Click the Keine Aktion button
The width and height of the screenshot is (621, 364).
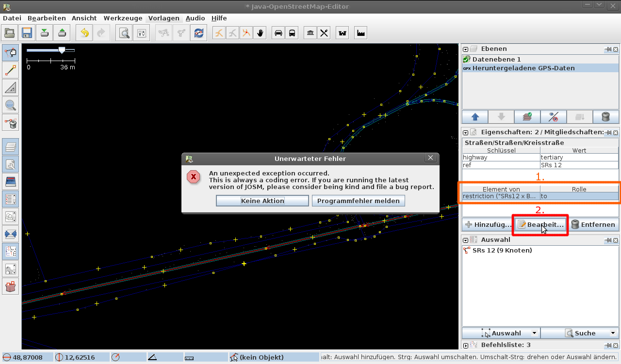pos(262,201)
